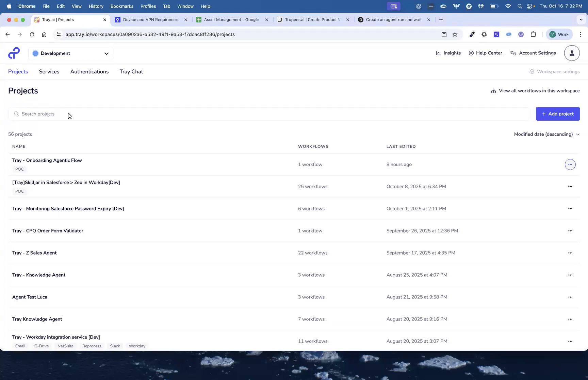
Task: Open the Grammarly extension icon
Action: [496, 34]
